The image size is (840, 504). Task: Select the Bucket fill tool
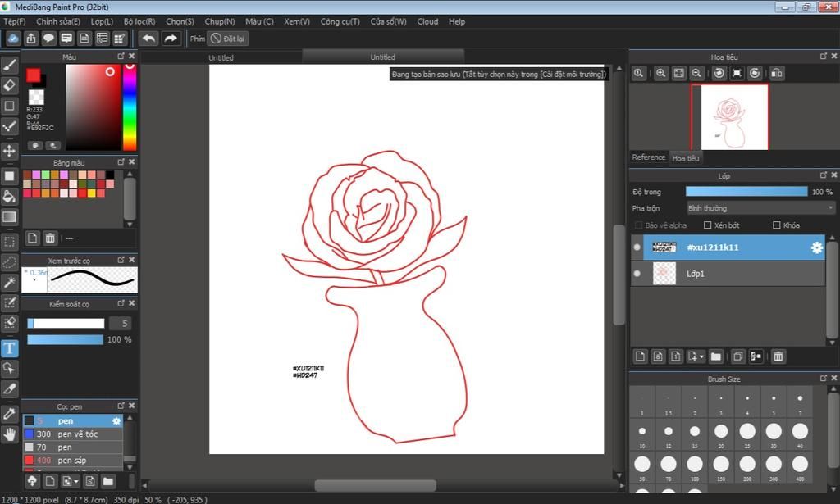click(x=10, y=197)
